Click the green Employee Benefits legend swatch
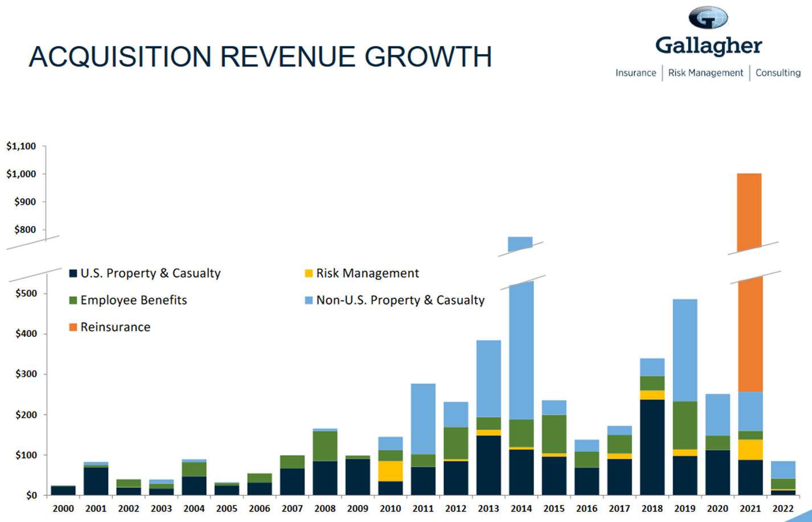 click(73, 301)
